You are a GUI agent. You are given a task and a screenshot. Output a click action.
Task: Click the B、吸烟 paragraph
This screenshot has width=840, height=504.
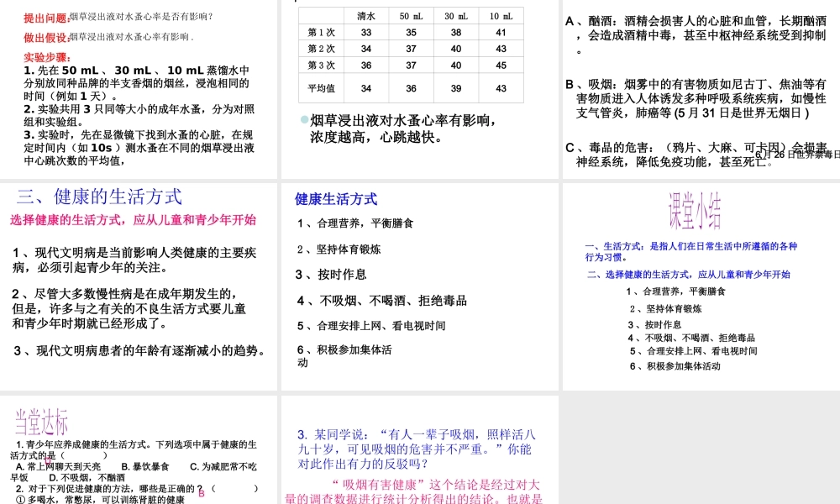696,98
